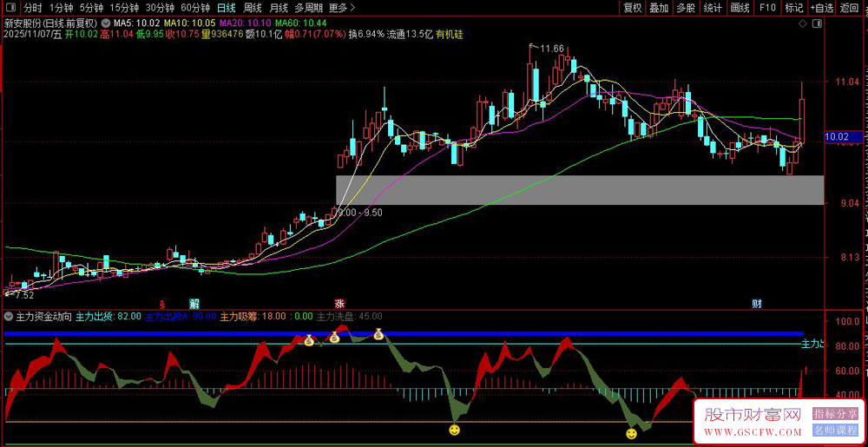The width and height of the screenshot is (868, 447).
Task: Click the 换6.94% turnover rate
Action: 366,34
